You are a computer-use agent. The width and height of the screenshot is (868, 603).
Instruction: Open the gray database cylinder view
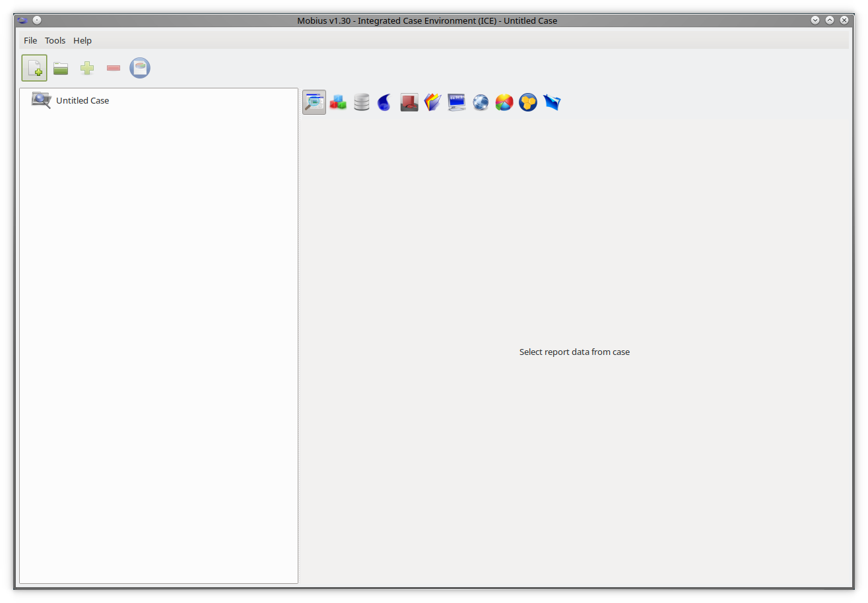pos(362,102)
